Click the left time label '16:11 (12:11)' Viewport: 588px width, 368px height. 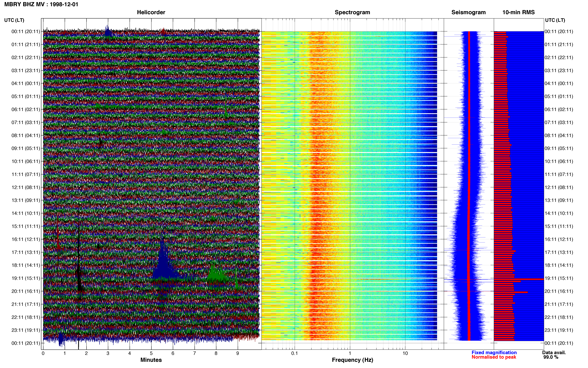pos(26,239)
